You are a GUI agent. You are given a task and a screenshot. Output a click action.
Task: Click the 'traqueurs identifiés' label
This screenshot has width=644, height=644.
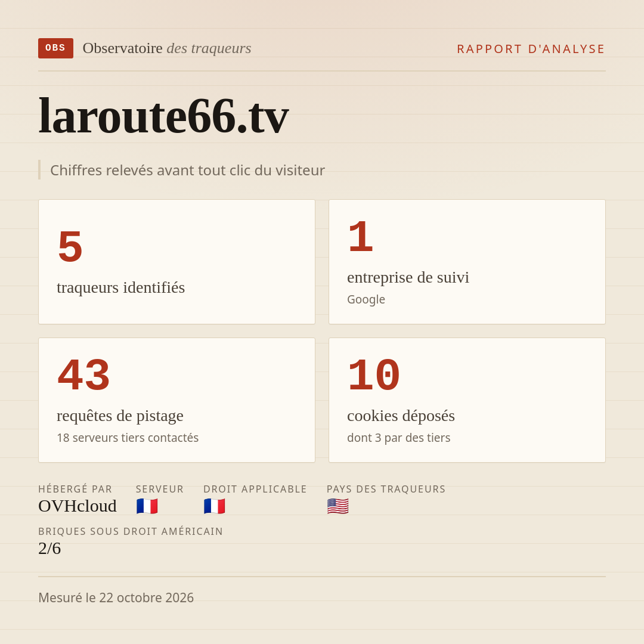pyautogui.click(x=120, y=287)
